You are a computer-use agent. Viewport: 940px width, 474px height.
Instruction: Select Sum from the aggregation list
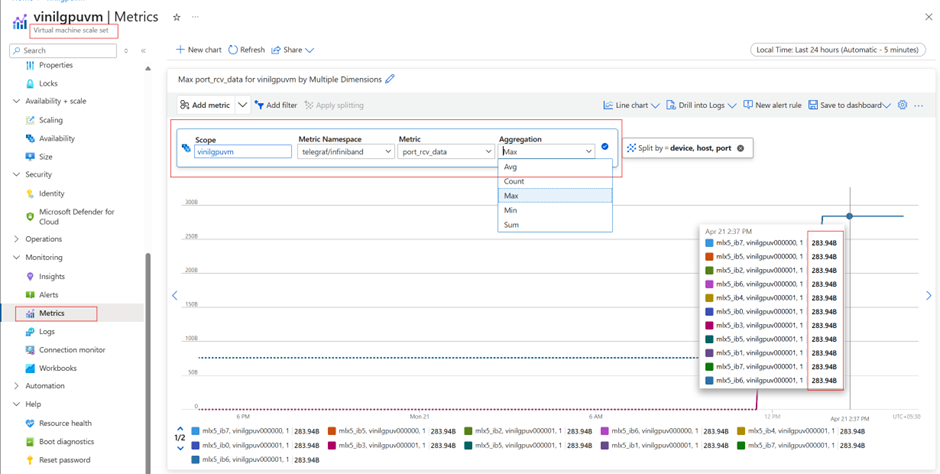click(511, 225)
